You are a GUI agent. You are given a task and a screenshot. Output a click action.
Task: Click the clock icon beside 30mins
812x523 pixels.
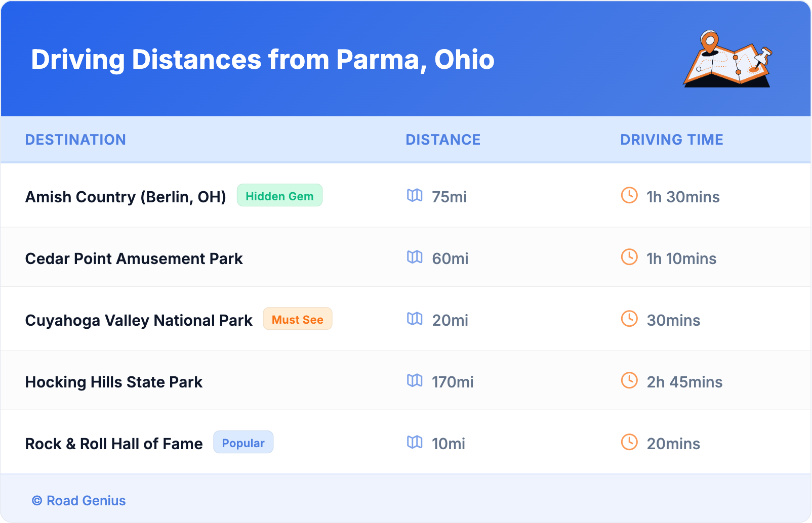pyautogui.click(x=629, y=319)
